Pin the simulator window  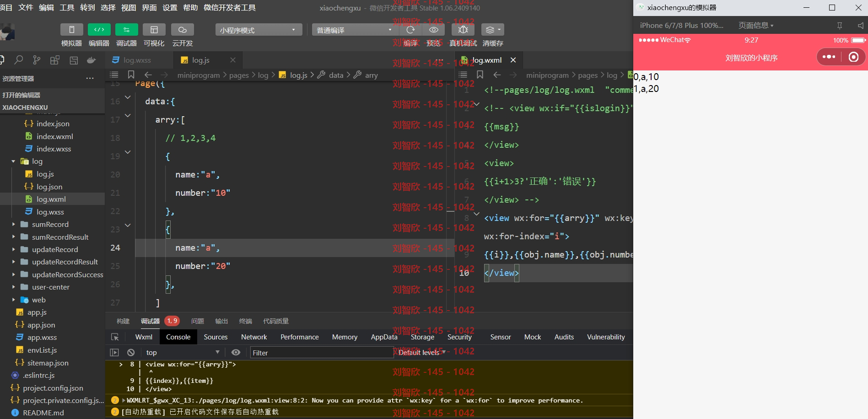pyautogui.click(x=840, y=26)
